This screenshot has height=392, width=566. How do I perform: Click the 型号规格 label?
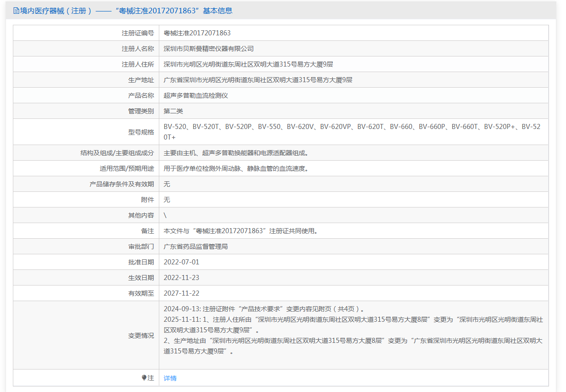pyautogui.click(x=141, y=132)
